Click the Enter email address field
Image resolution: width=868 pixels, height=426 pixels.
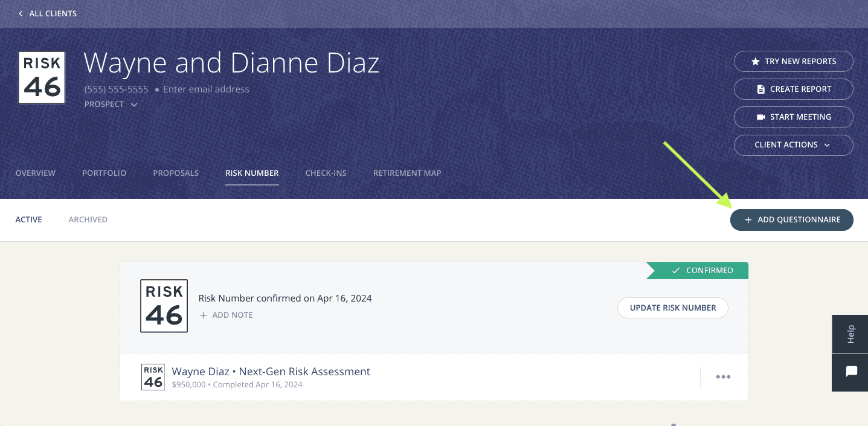pyautogui.click(x=206, y=89)
